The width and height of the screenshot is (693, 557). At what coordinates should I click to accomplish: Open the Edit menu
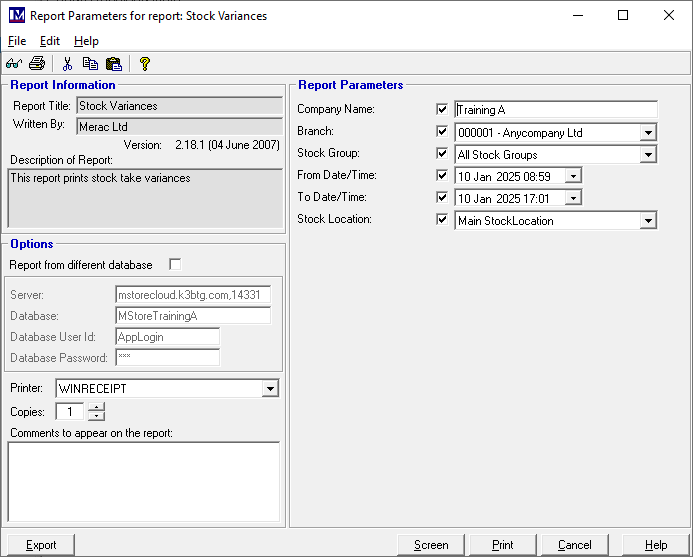click(50, 41)
